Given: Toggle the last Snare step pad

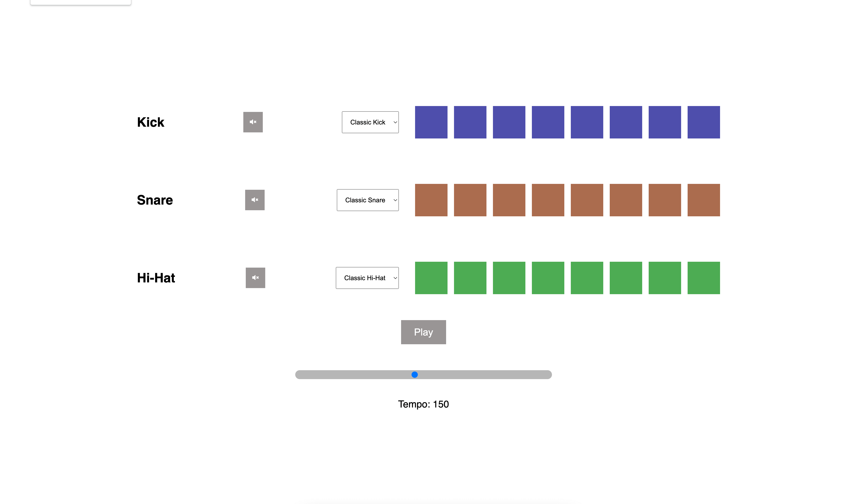Looking at the screenshot, I should pos(703,200).
